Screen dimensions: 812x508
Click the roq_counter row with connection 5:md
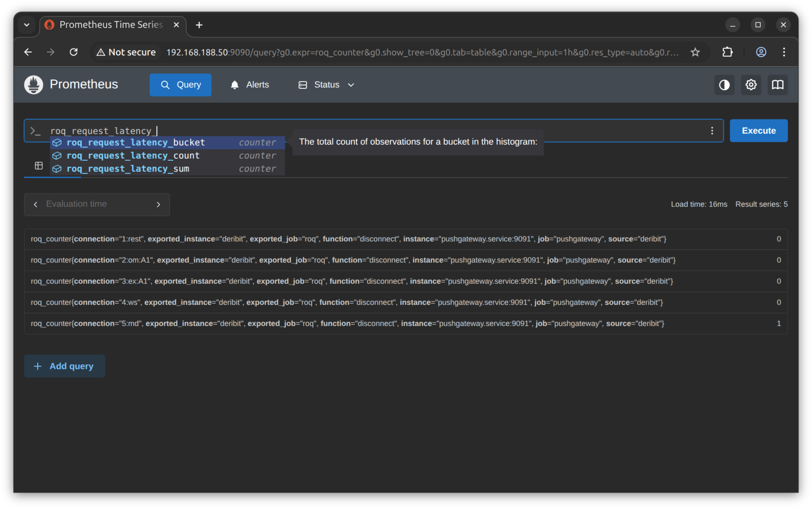point(406,323)
